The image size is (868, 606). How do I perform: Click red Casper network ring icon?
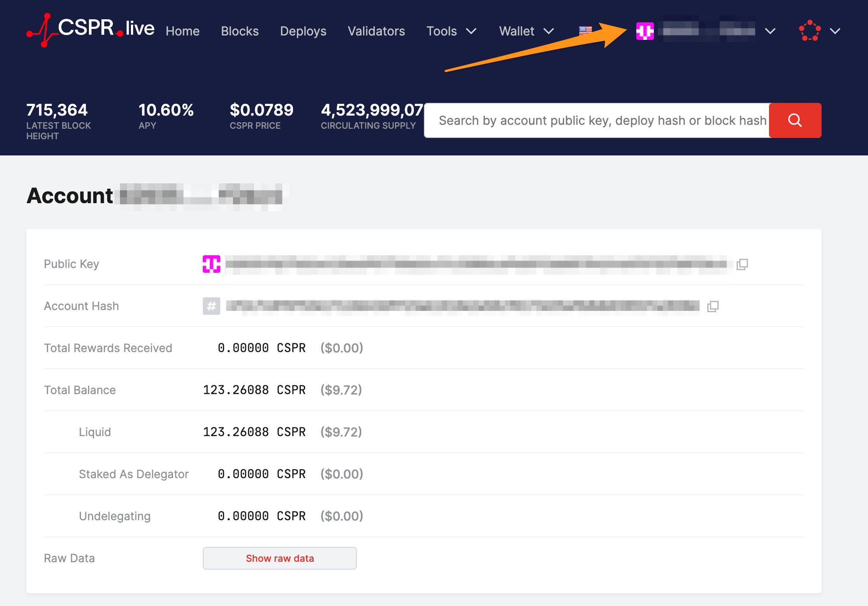[810, 31]
